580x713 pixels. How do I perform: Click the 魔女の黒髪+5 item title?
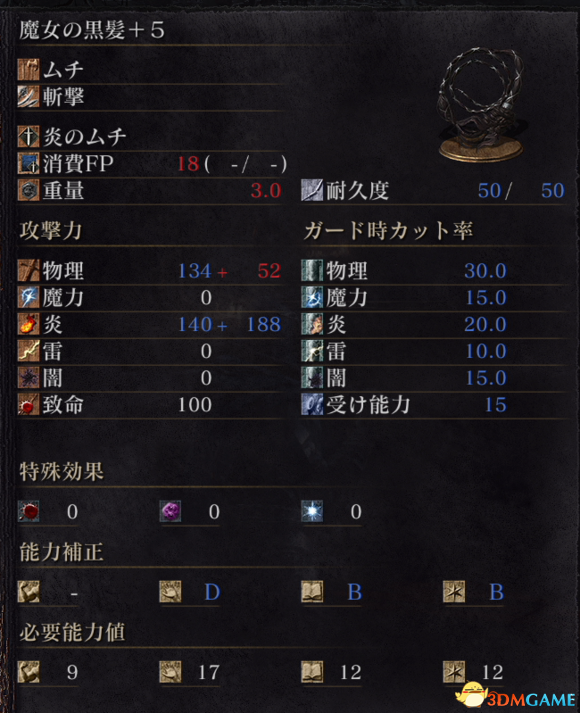point(91,30)
